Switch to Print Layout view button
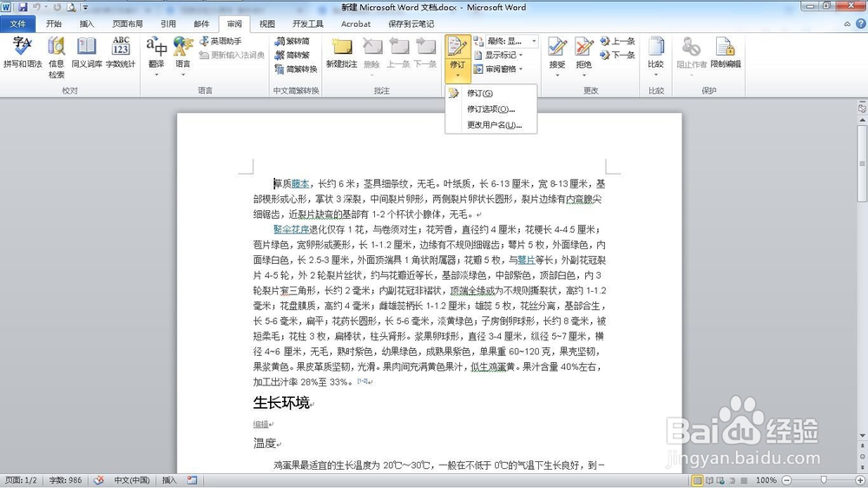This screenshot has width=868, height=488. [698, 480]
